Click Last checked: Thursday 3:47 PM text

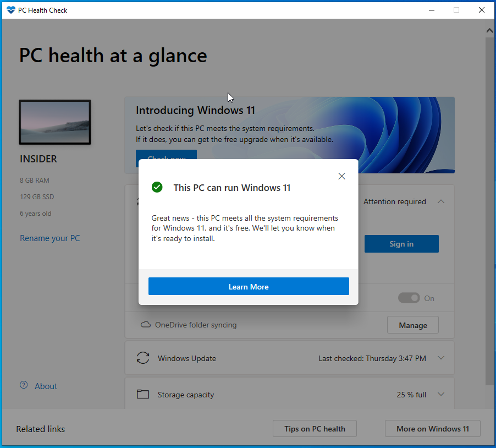click(x=372, y=358)
